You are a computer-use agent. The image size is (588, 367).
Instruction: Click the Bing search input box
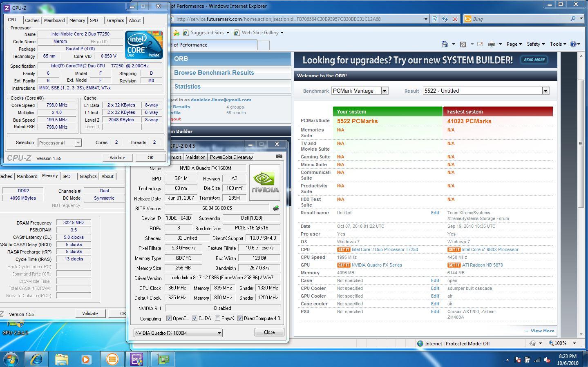coord(519,19)
